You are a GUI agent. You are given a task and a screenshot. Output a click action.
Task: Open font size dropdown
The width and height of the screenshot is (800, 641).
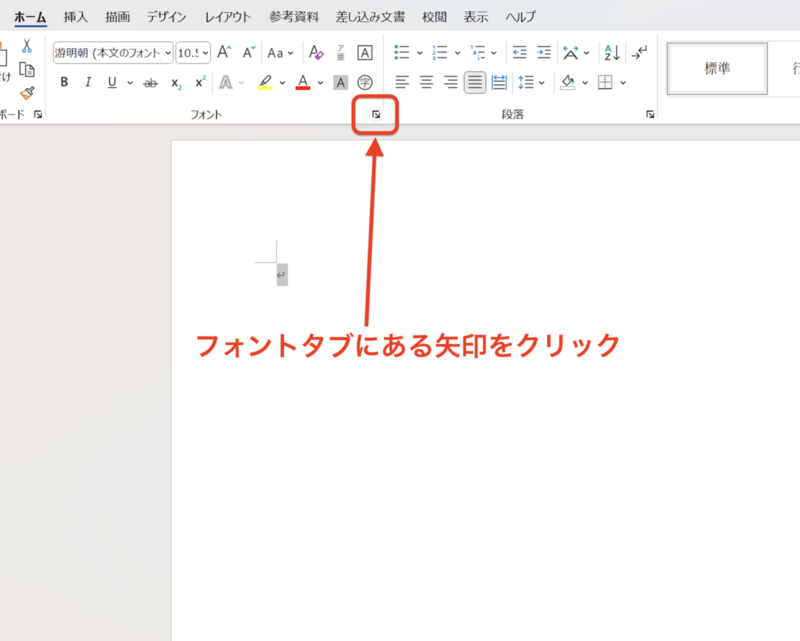(x=205, y=53)
